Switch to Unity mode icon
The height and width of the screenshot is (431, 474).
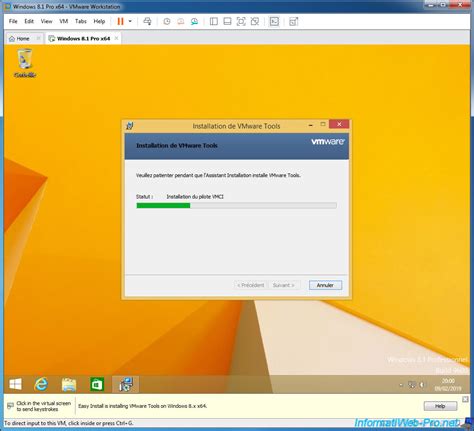255,22
